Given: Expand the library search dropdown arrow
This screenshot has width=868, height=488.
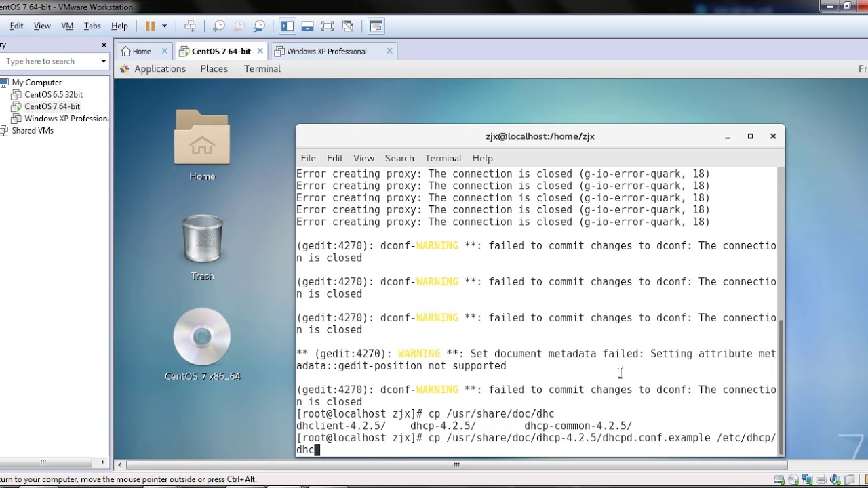Looking at the screenshot, I should (104, 61).
